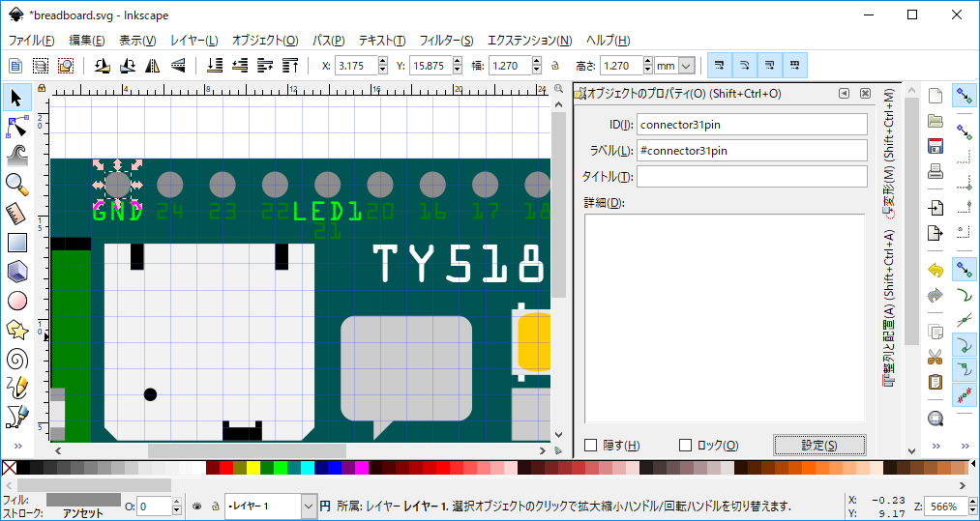Screen dimensions: 980x521
Task: Enable the 隠す(H) hide checkbox
Action: (591, 446)
